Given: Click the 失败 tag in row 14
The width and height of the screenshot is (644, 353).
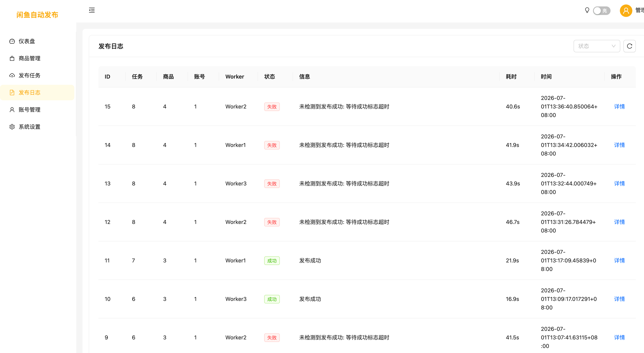Looking at the screenshot, I should click(x=272, y=145).
